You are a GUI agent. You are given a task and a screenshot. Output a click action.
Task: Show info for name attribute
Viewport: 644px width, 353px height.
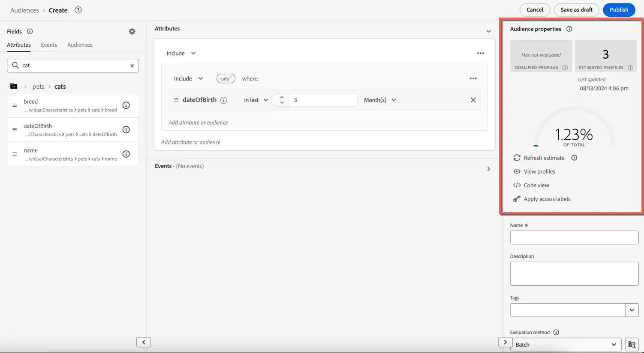pyautogui.click(x=126, y=154)
